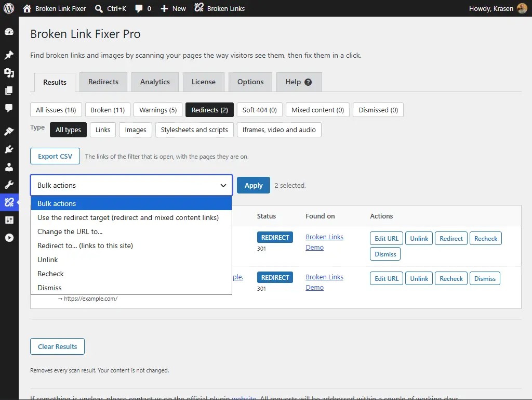Screen dimensions: 532x400
Task: Click the plus New content icon
Action: (164, 8)
